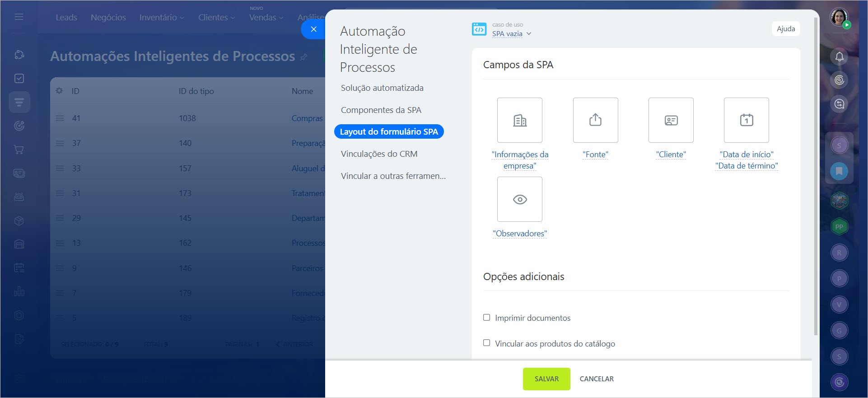Click the "Informações da empresa" building icon
The width and height of the screenshot is (868, 398).
click(519, 120)
